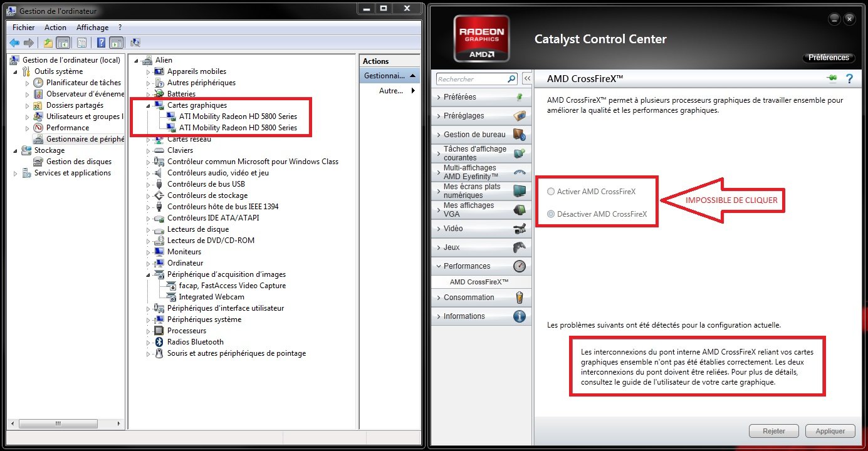Click the magnifier icon in the Rechercher box
The height and width of the screenshot is (451, 868).
[511, 79]
